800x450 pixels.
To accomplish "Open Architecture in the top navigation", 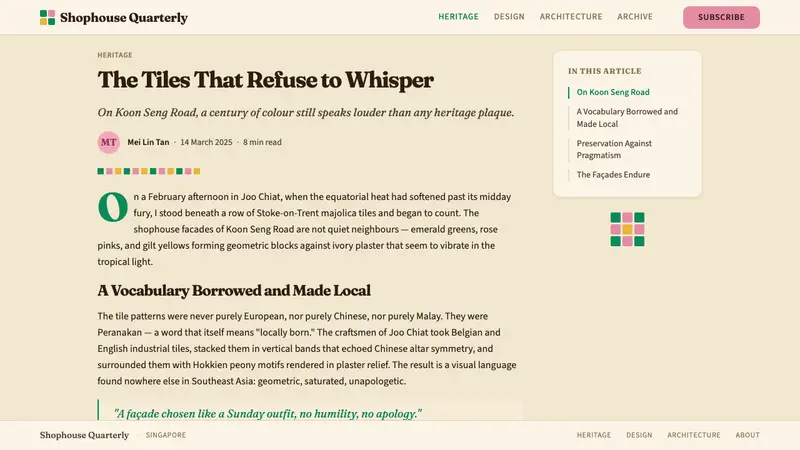I will point(571,17).
